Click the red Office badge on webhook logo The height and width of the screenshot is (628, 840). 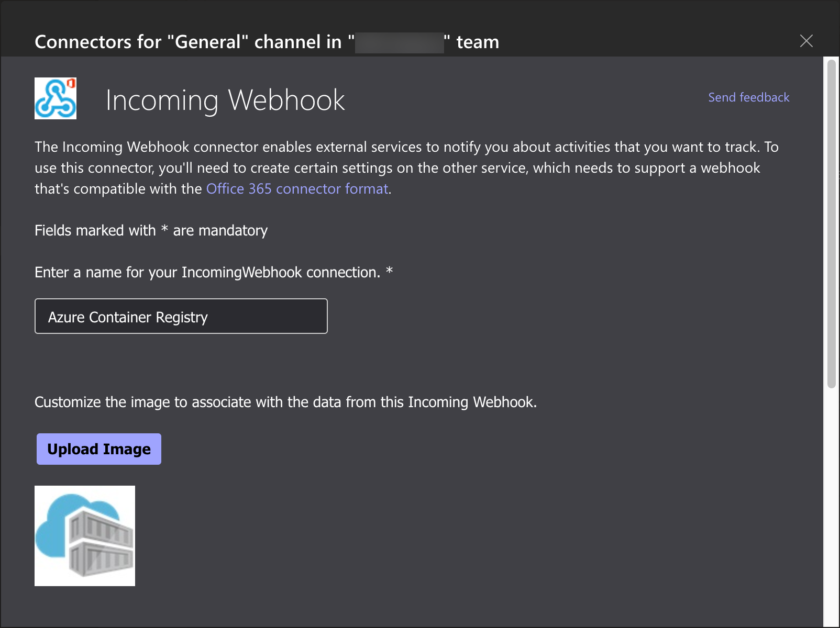click(x=71, y=84)
